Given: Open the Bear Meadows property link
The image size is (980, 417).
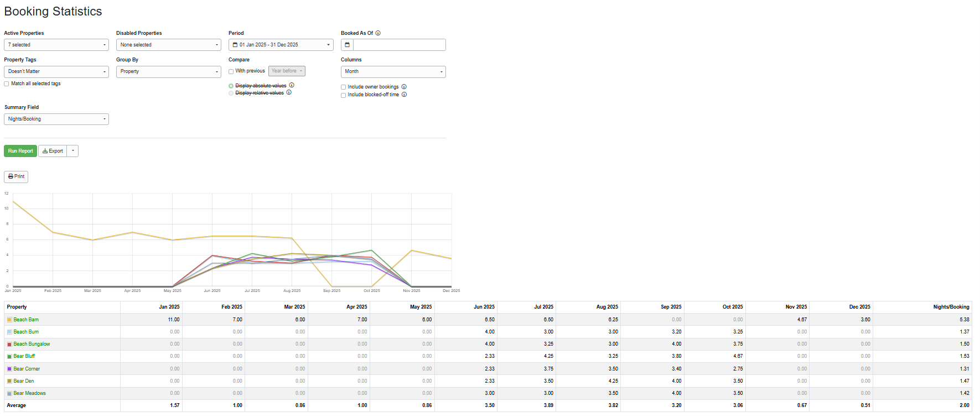Looking at the screenshot, I should pos(30,393).
